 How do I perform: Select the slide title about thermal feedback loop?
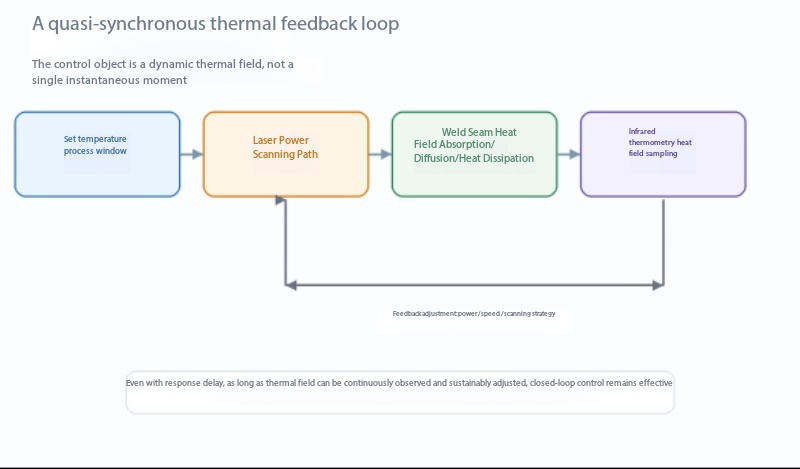click(215, 24)
